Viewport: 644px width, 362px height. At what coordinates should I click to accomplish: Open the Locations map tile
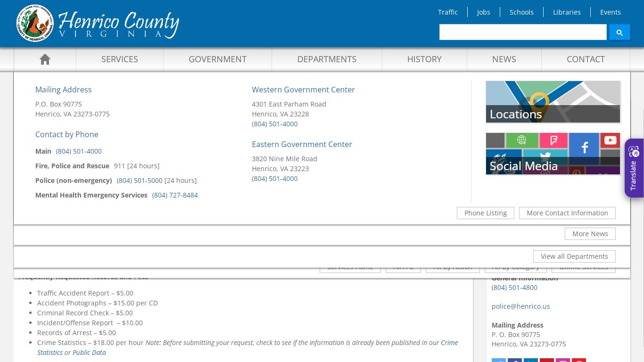point(553,102)
